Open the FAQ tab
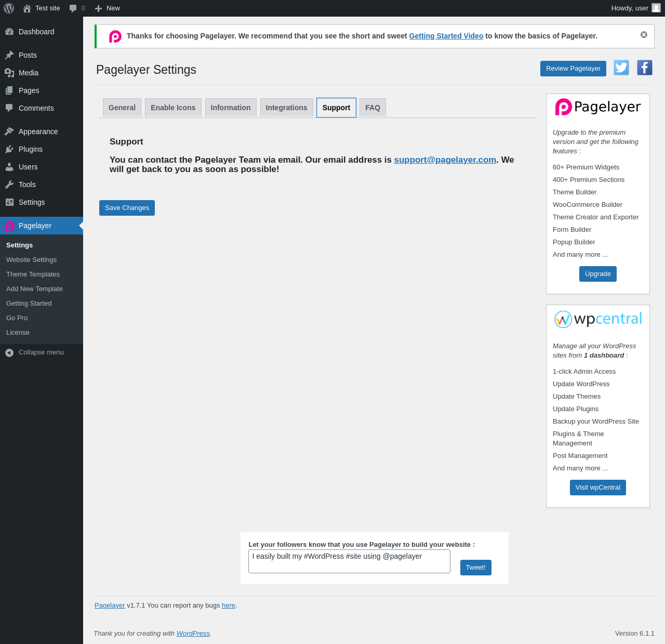This screenshot has width=665, height=644. (373, 108)
